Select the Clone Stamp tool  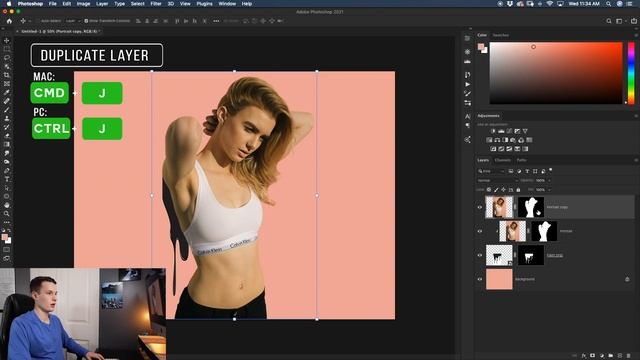(7, 118)
